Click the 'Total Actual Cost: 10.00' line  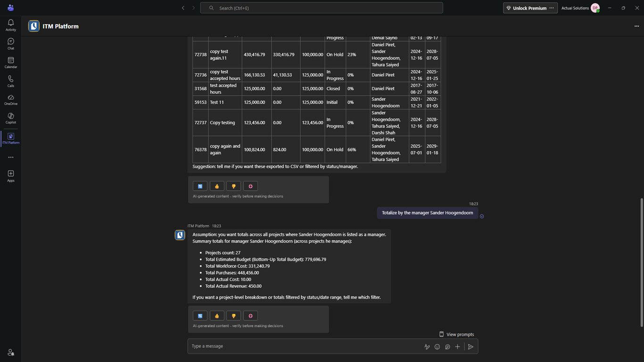pos(228,279)
